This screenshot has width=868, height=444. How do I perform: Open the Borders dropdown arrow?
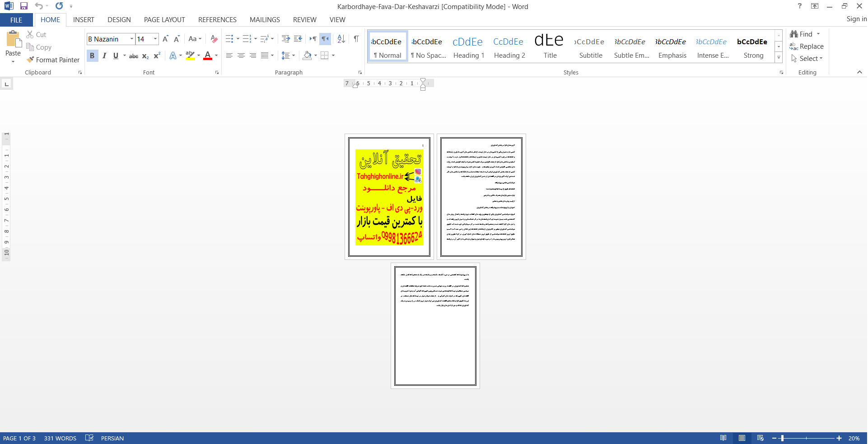pyautogui.click(x=333, y=55)
